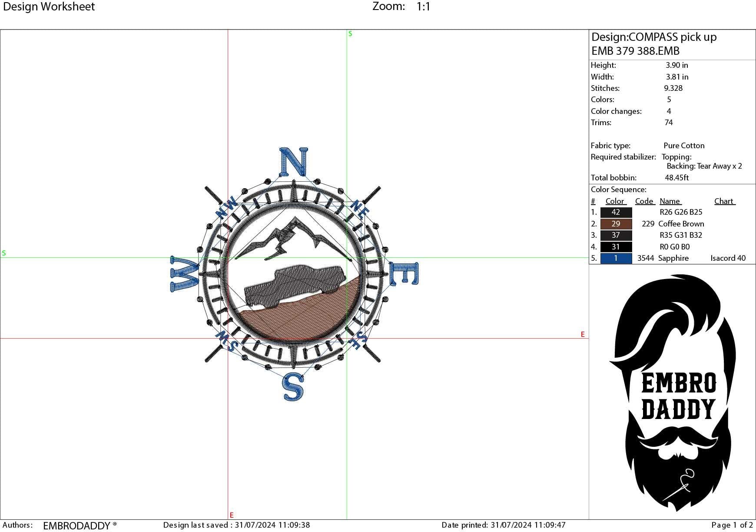The image size is (756, 532).
Task: Click 'Backing: Tear Away x 2' text
Action: [x=704, y=166]
